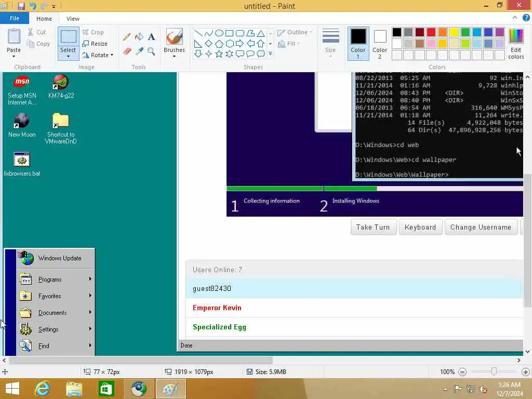Open Windows Start button on taskbar

pos(12,389)
